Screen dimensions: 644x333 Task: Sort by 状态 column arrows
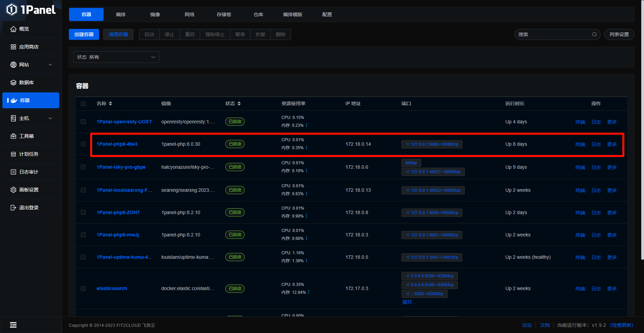tap(239, 103)
